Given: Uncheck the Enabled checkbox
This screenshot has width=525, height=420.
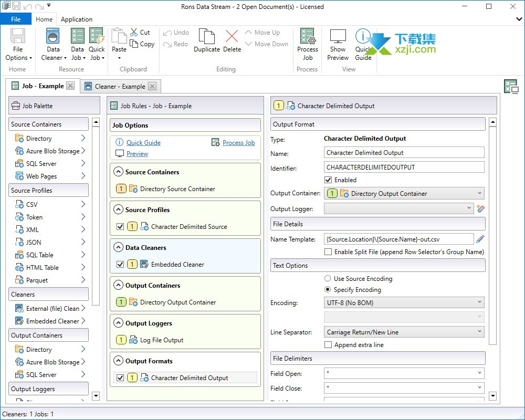Looking at the screenshot, I should [x=328, y=180].
